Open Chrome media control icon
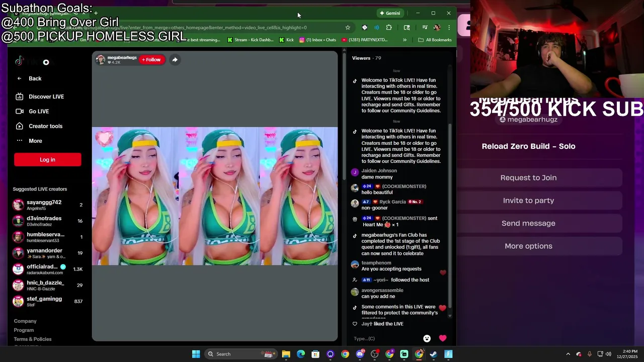Viewport: 644px width, 362px height. pos(425,28)
